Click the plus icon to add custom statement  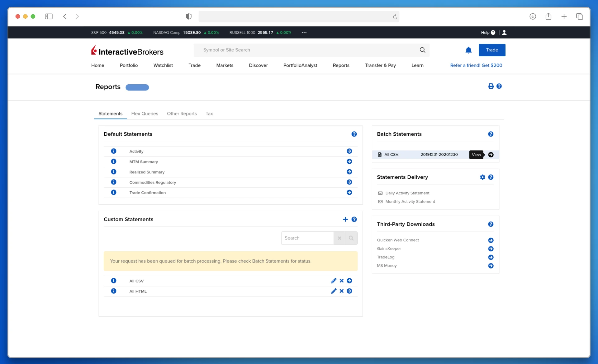345,220
